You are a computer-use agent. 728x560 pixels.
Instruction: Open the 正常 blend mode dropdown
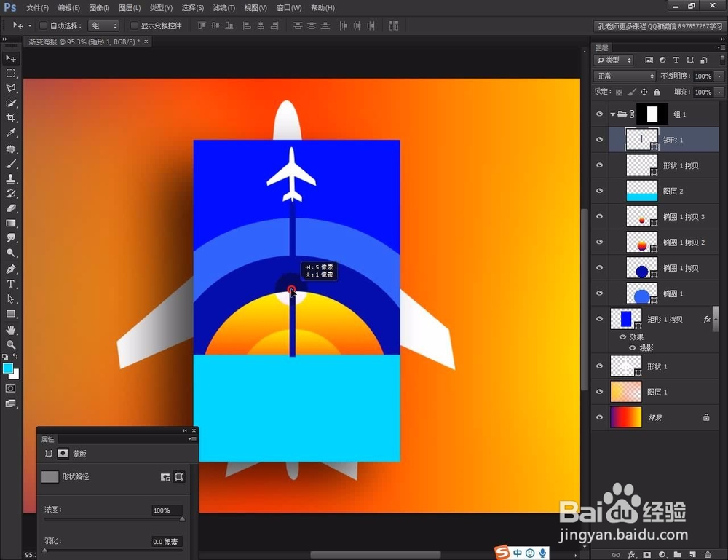coord(624,75)
